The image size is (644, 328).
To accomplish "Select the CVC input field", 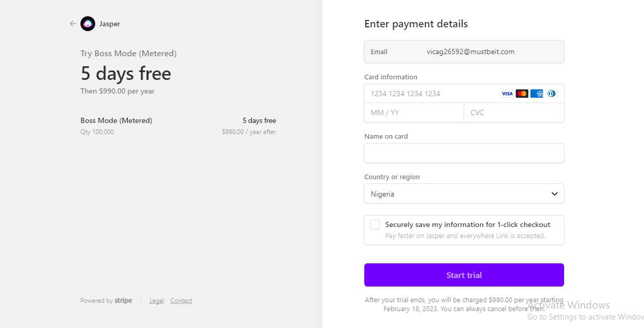I will tap(514, 112).
